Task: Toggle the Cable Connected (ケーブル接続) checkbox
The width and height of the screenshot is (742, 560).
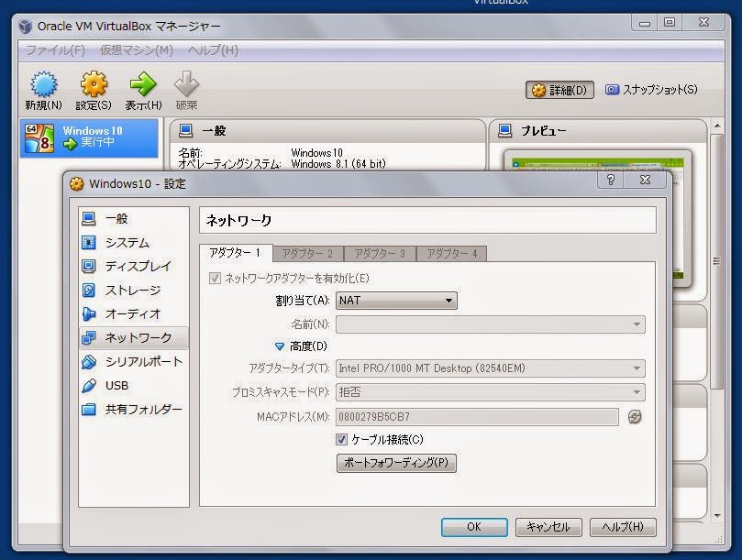Action: (x=342, y=439)
